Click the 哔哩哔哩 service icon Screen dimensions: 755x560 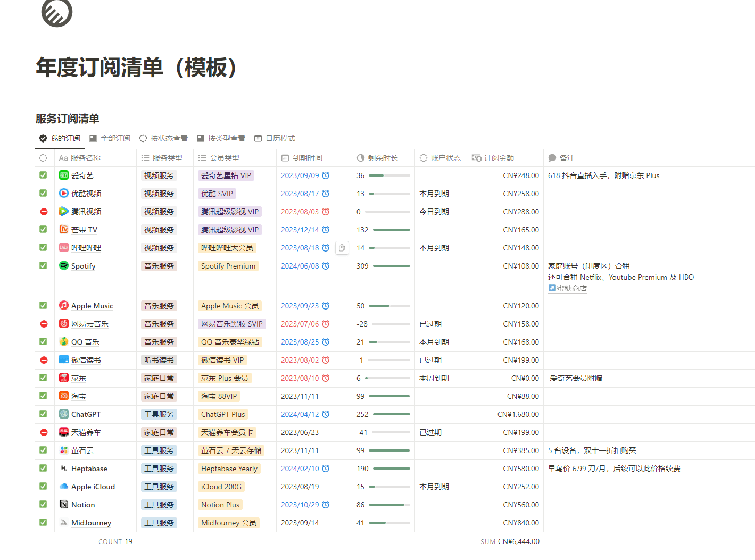coord(64,247)
